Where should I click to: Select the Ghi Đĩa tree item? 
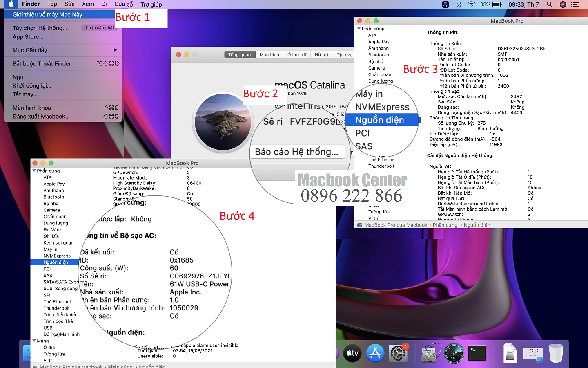(51, 236)
